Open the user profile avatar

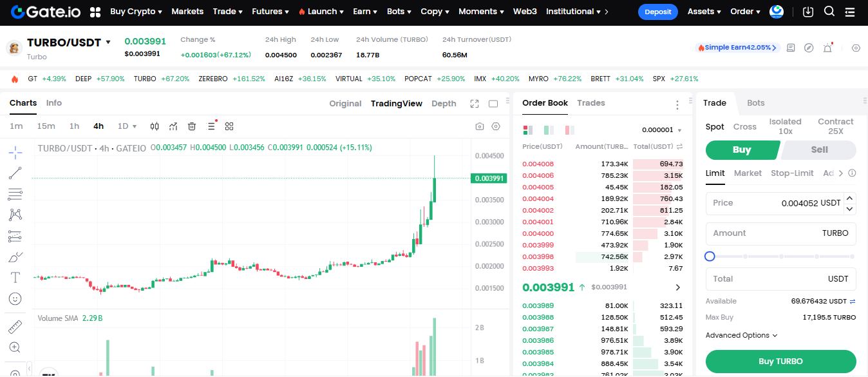click(x=777, y=12)
